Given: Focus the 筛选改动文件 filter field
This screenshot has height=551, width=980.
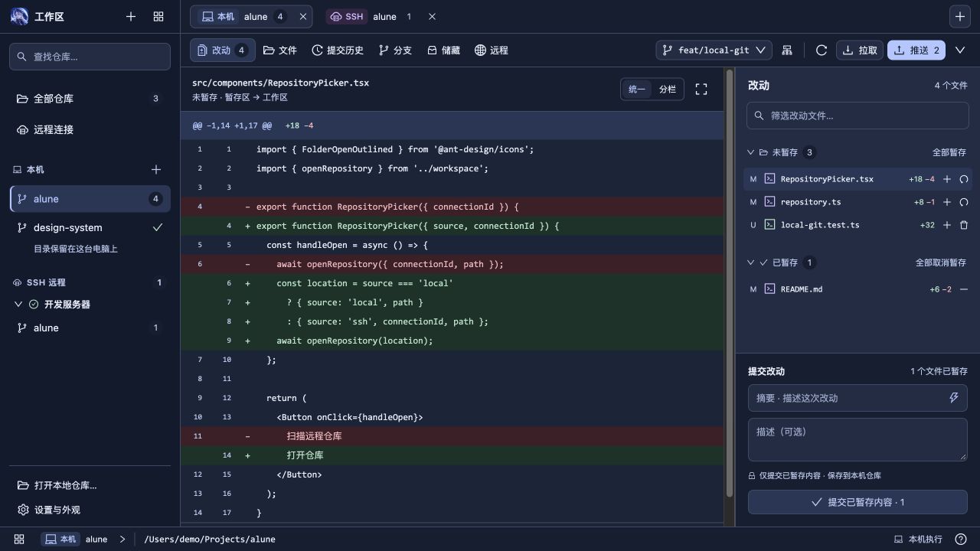Looking at the screenshot, I should [x=857, y=116].
